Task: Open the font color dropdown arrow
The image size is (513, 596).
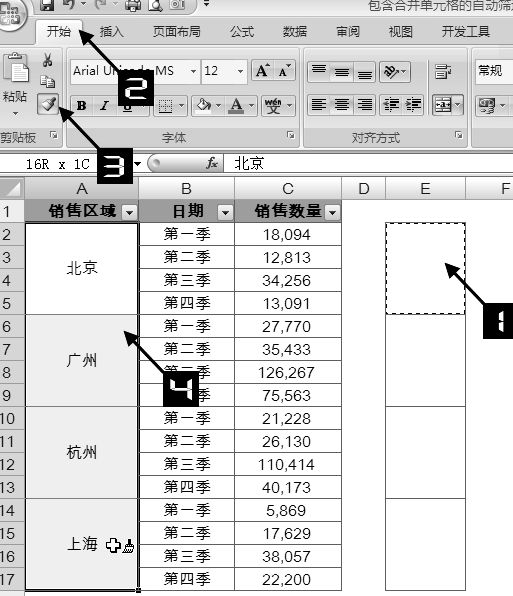Action: [252, 105]
